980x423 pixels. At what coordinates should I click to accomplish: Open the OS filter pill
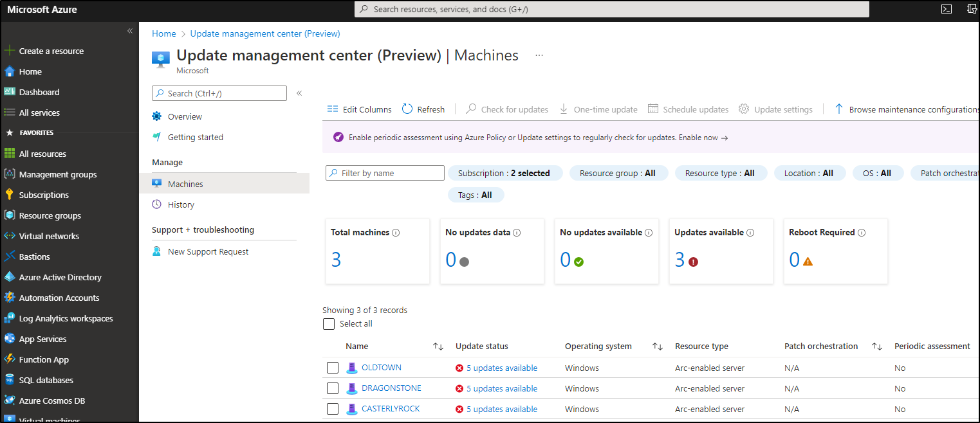pyautogui.click(x=878, y=173)
